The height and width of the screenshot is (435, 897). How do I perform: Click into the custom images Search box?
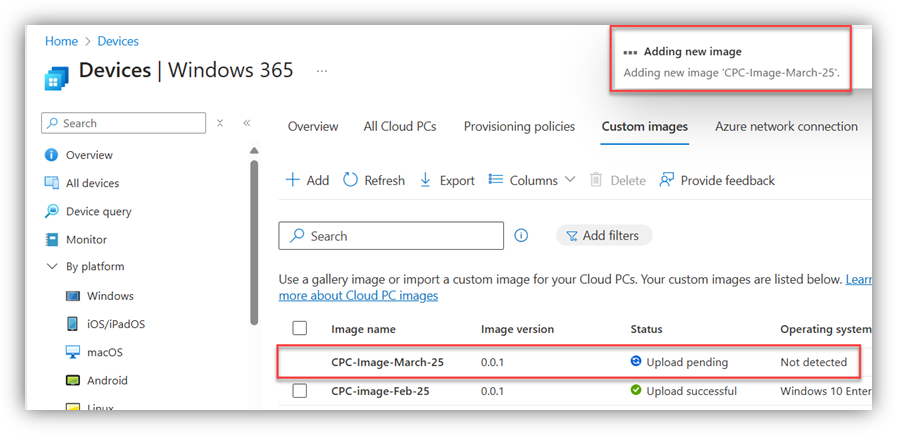391,236
